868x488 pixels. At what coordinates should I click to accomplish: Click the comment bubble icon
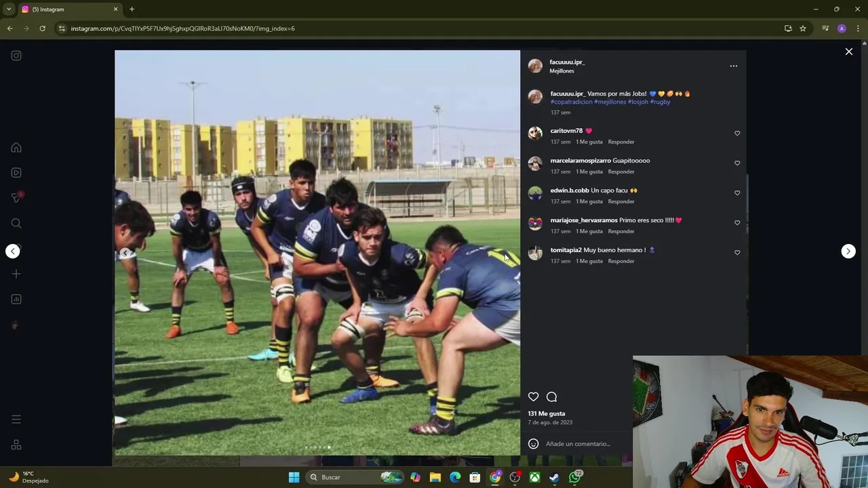(x=552, y=397)
